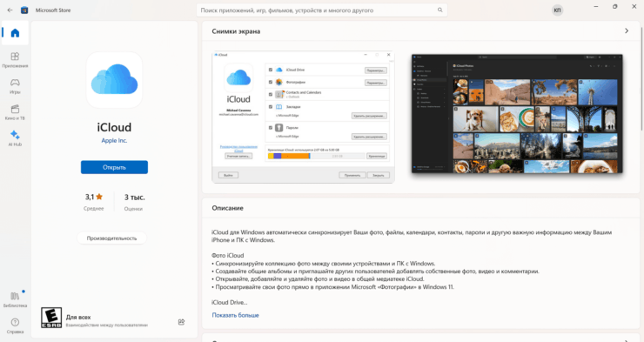
Task: Open the КП user profile avatar
Action: 557,10
